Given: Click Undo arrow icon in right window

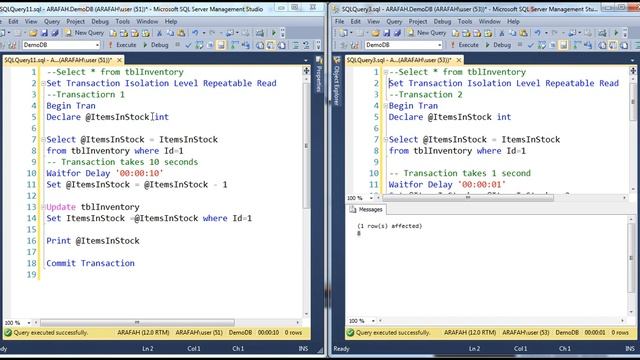Looking at the screenshot, I should tap(538, 33).
